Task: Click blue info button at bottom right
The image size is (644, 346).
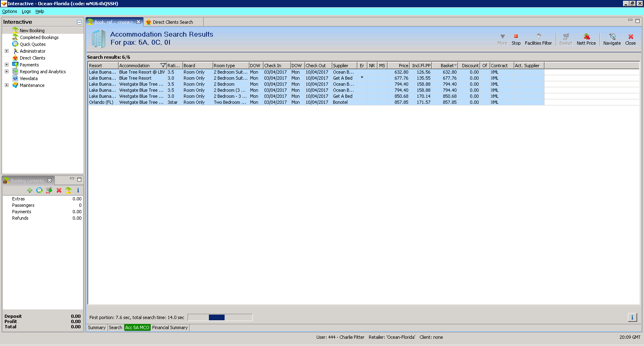Action: [x=632, y=317]
